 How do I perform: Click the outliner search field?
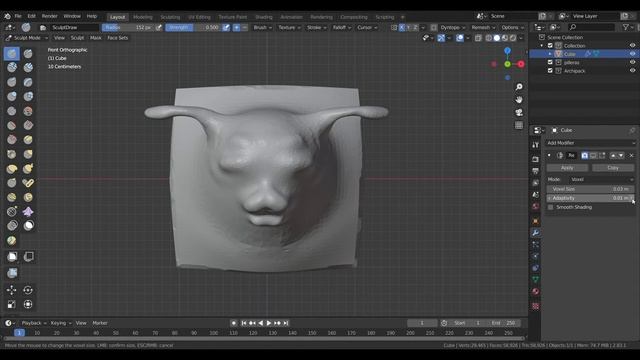click(591, 27)
